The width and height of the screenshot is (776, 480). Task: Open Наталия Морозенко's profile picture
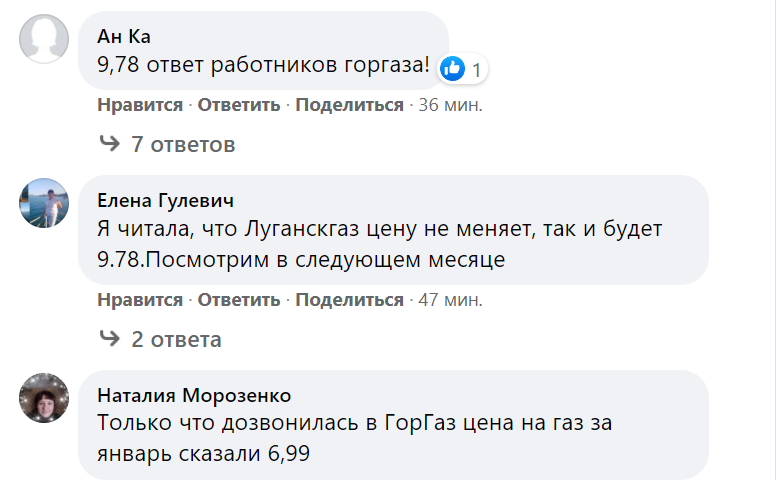click(45, 401)
